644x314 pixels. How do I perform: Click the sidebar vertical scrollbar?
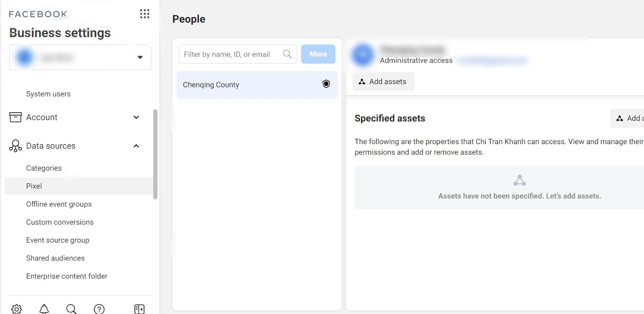point(155,154)
